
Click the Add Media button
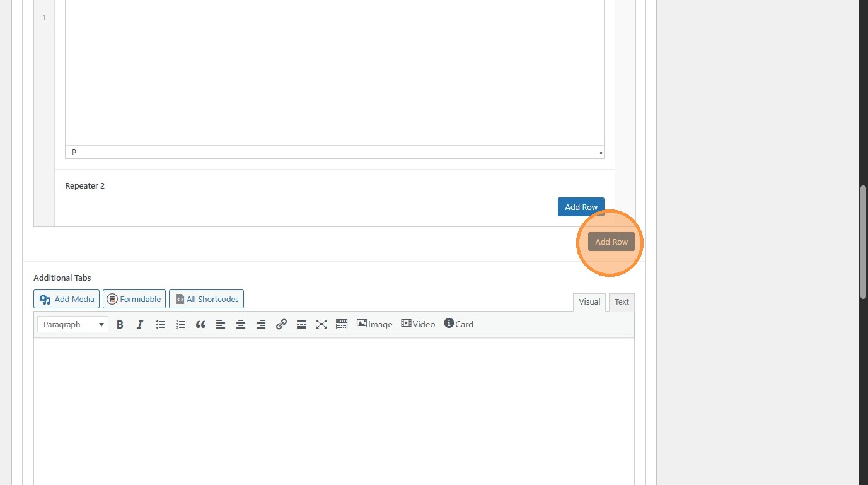67,299
